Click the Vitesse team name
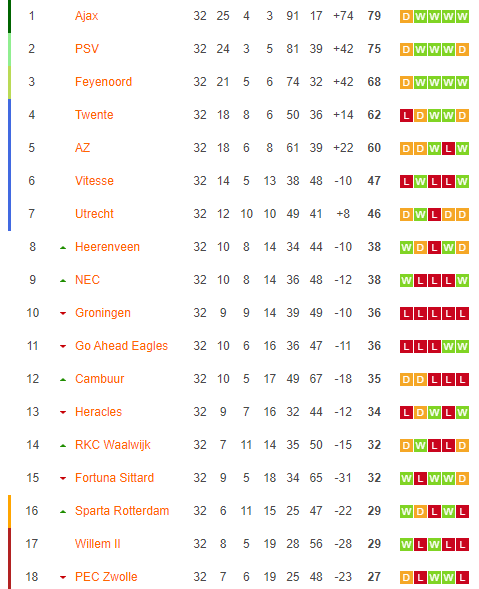The image size is (479, 589). (94, 181)
